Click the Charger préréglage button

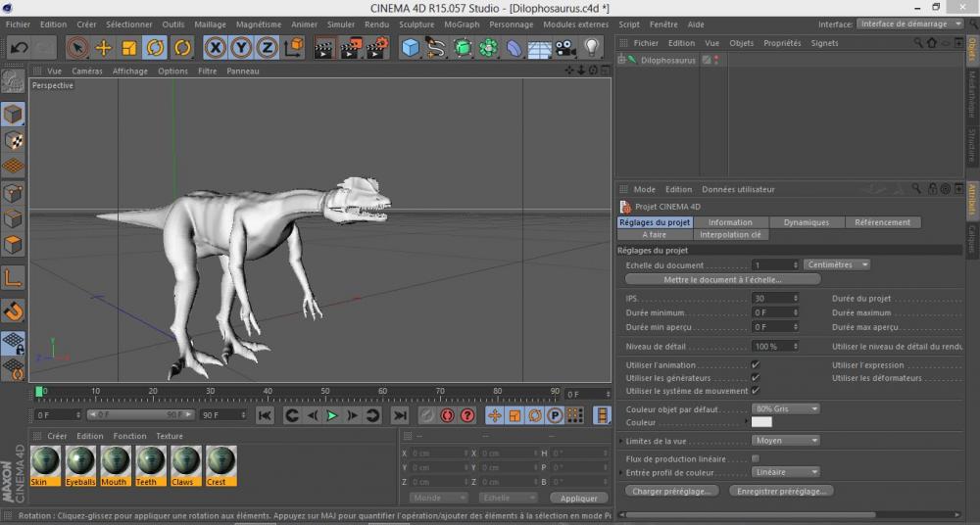(671, 491)
